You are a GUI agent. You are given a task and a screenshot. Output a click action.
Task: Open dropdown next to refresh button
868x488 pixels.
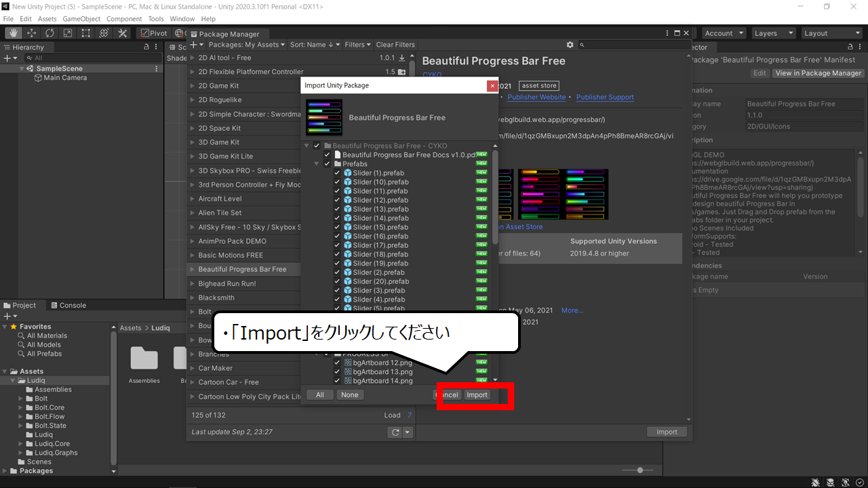point(408,432)
